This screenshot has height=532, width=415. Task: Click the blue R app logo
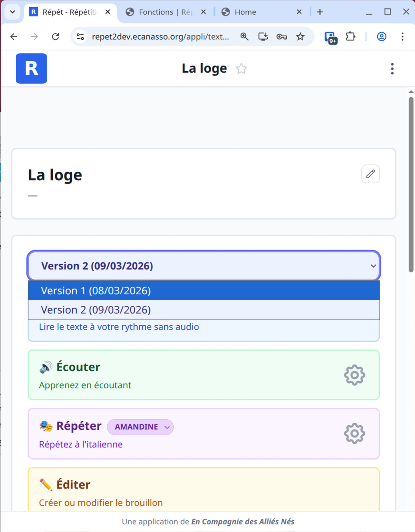[x=31, y=68]
